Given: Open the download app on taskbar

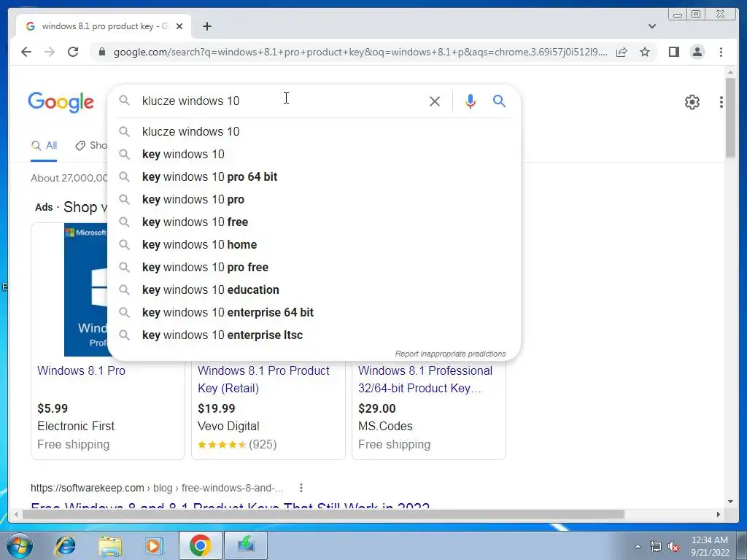Looking at the screenshot, I should (x=246, y=545).
